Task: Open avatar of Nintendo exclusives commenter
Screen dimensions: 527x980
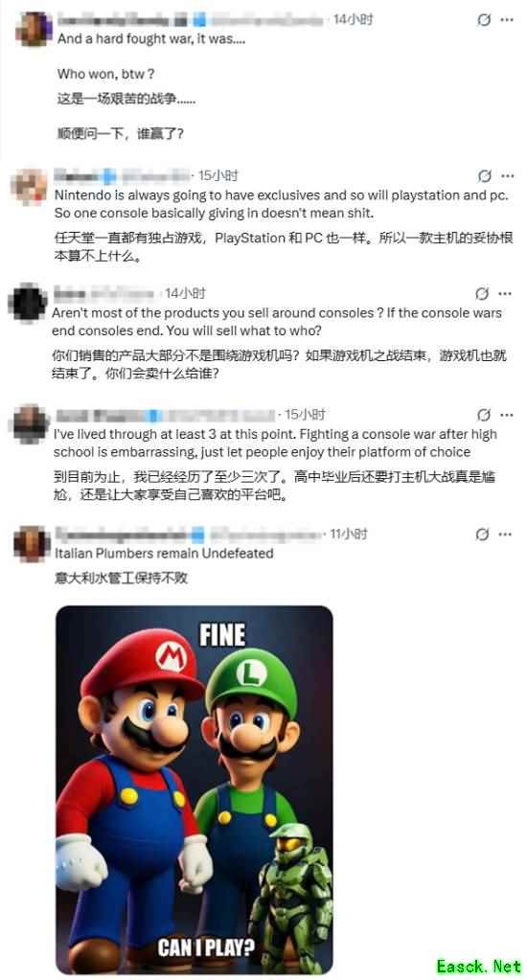Action: 29,187
